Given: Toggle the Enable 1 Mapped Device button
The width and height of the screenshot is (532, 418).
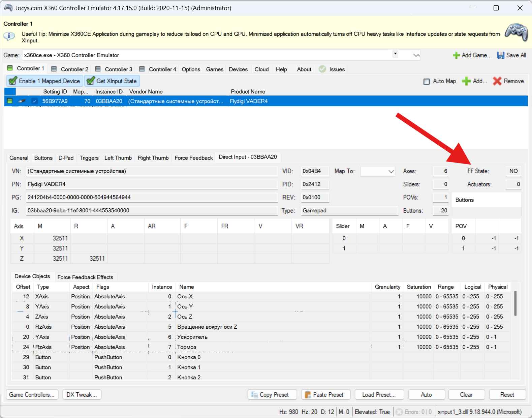Looking at the screenshot, I should pyautogui.click(x=45, y=81).
